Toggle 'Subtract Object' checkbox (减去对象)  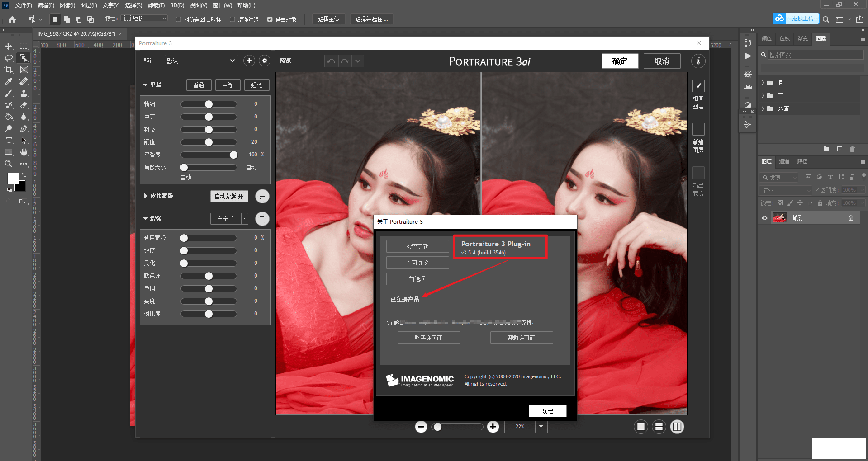(x=270, y=19)
